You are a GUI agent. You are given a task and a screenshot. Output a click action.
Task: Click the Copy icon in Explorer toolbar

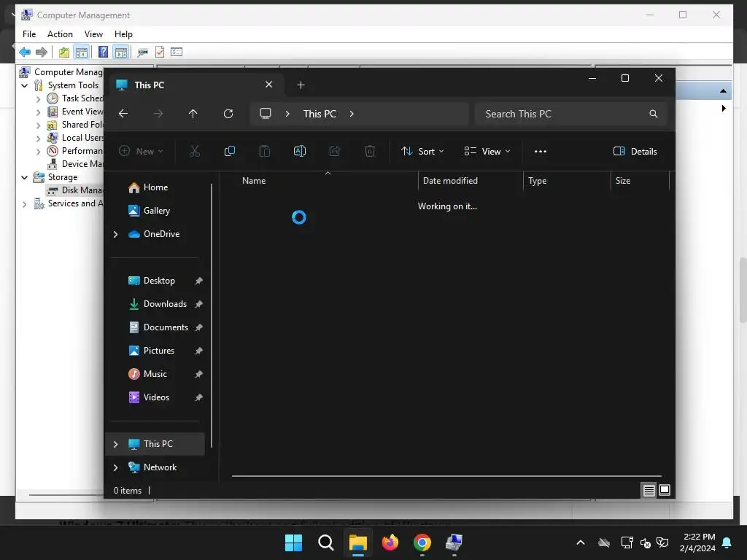[230, 152]
